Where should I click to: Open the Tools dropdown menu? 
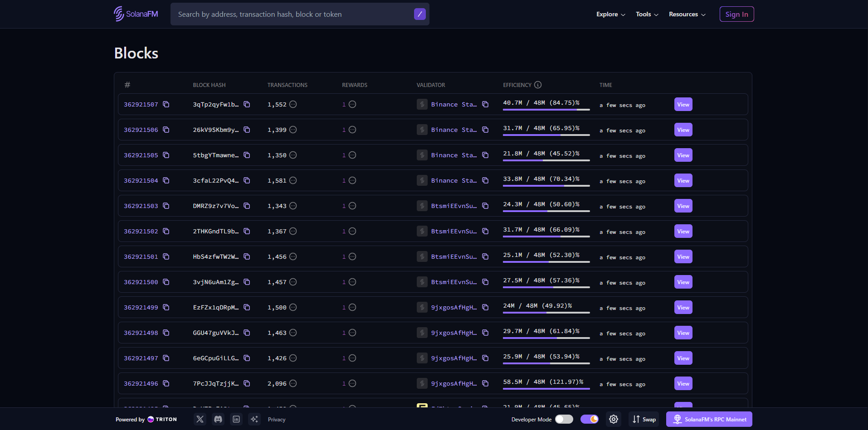coord(647,14)
